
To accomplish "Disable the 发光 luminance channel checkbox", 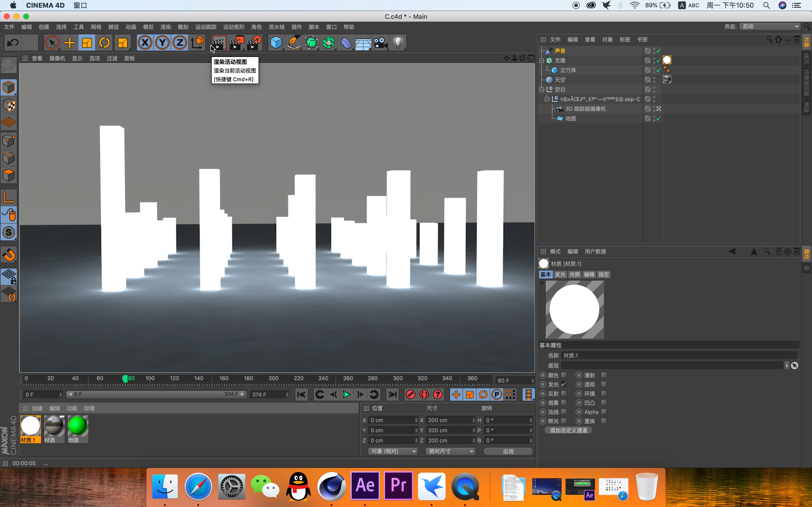I will 564,384.
